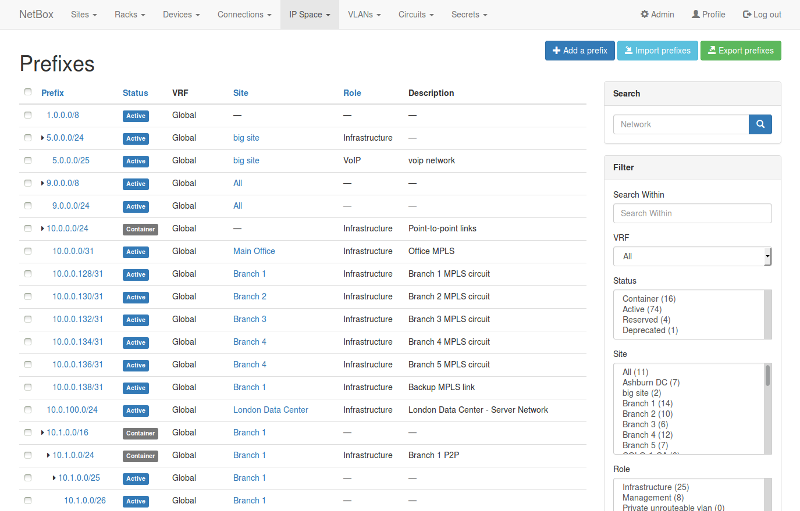Click the Log out icon
The height and width of the screenshot is (511, 800).
click(747, 15)
